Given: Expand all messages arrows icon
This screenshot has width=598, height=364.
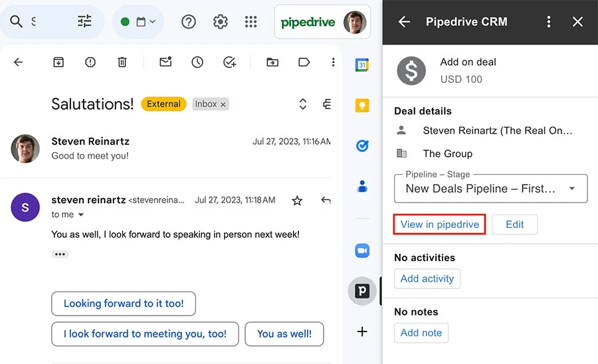Looking at the screenshot, I should 303,104.
